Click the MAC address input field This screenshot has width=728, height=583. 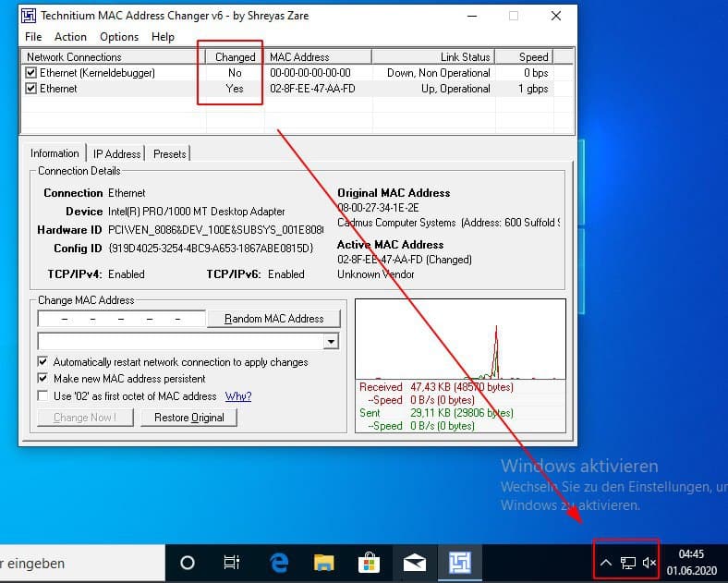pyautogui.click(x=120, y=319)
